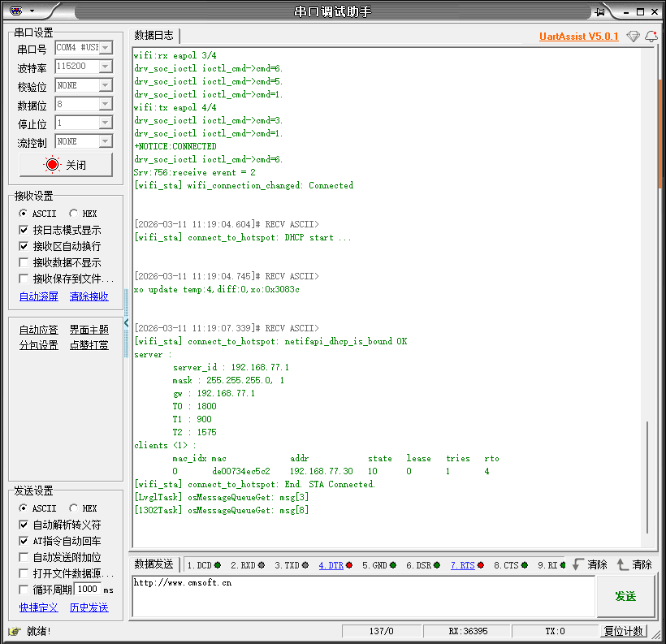The height and width of the screenshot is (644, 666).
Task: Collapse the left panel with the splitter arrow
Action: [x=126, y=323]
